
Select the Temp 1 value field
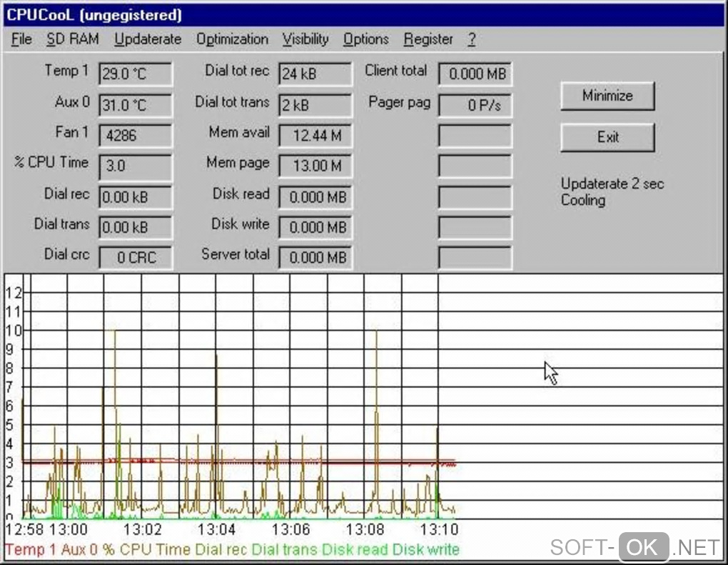pyautogui.click(x=135, y=74)
